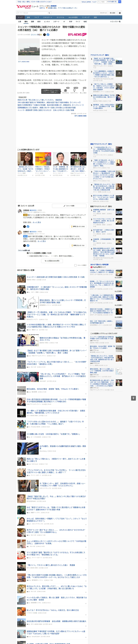Share 京師美佳's comment on Facebook

click(x=28, y=226)
